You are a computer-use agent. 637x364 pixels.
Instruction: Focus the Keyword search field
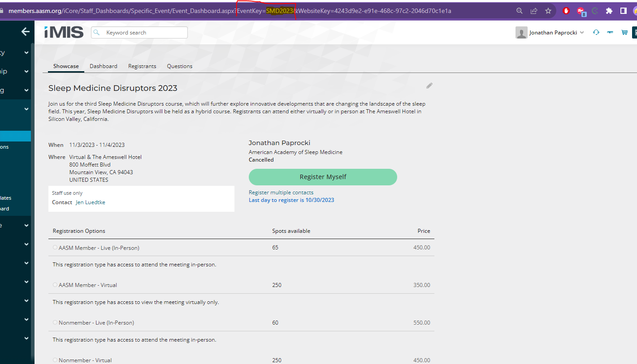pos(139,32)
